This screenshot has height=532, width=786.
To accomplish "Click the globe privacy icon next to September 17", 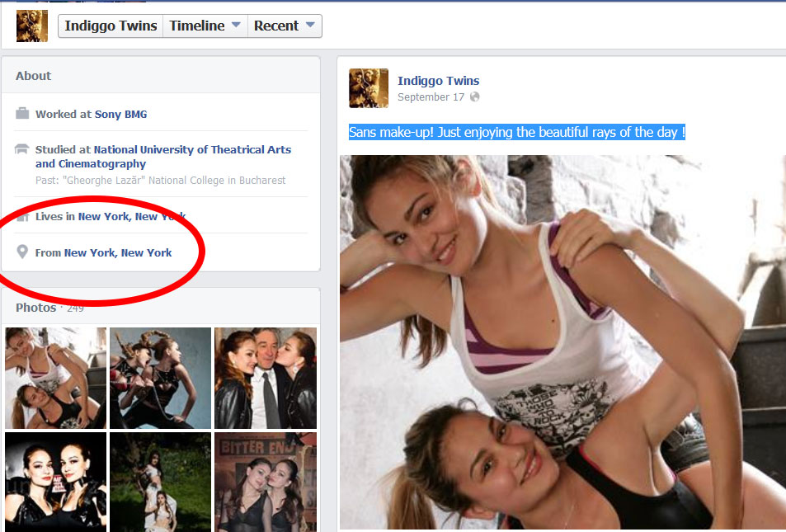I will 474,97.
